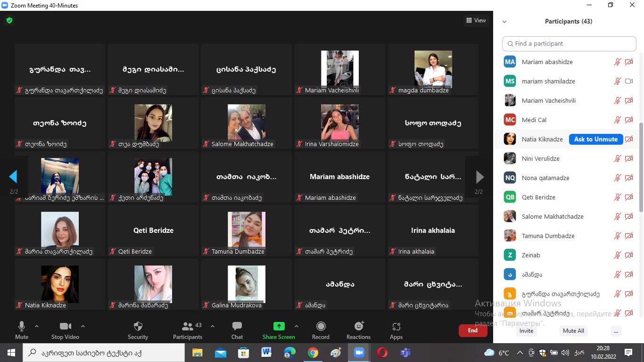Viewport: 644px width, 362px height.
Task: Open the Reactions menu
Action: (358, 330)
